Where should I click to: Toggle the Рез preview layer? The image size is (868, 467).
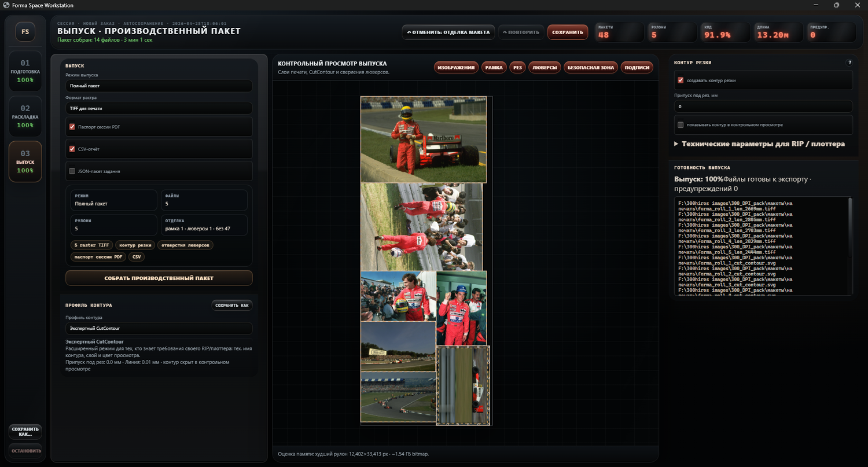(x=517, y=68)
